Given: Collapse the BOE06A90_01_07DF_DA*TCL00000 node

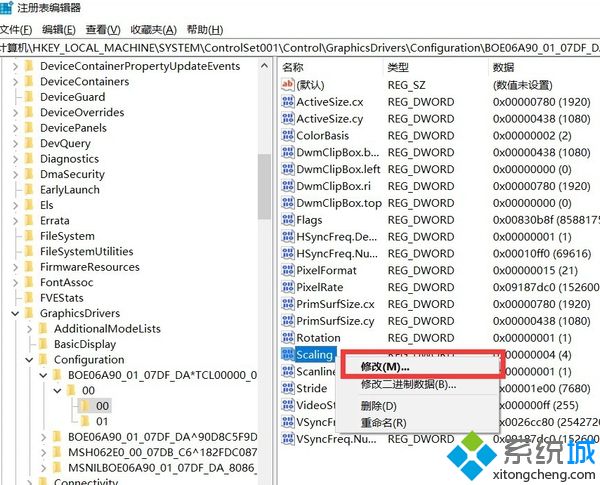Looking at the screenshot, I should pyautogui.click(x=43, y=375).
